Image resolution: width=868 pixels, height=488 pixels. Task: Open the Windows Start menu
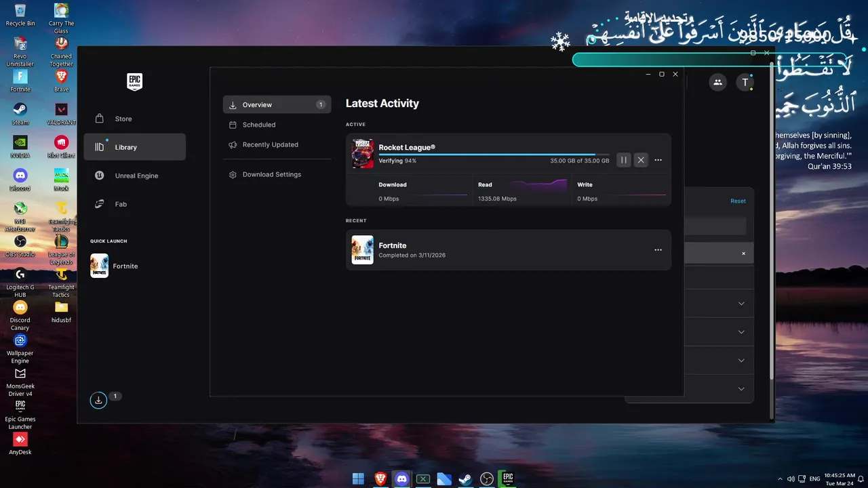click(359, 479)
